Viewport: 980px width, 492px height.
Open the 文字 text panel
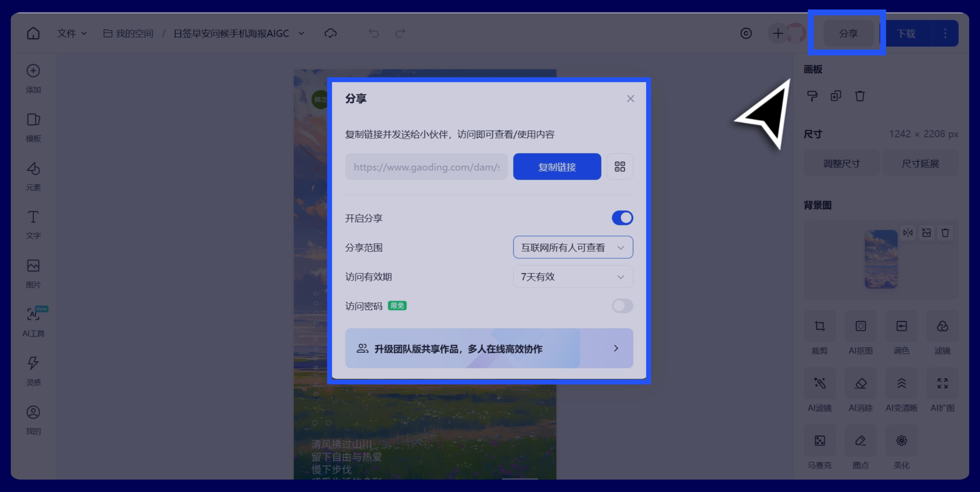pyautogui.click(x=33, y=225)
